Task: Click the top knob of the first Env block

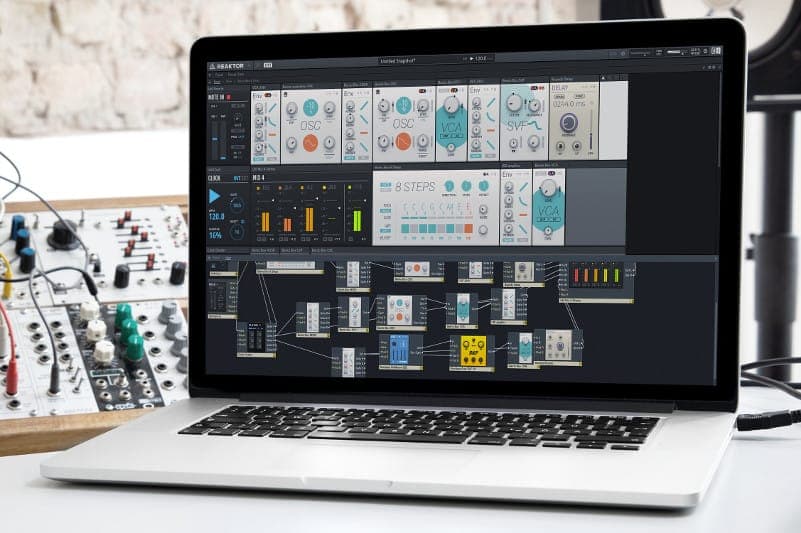Action: 260,109
